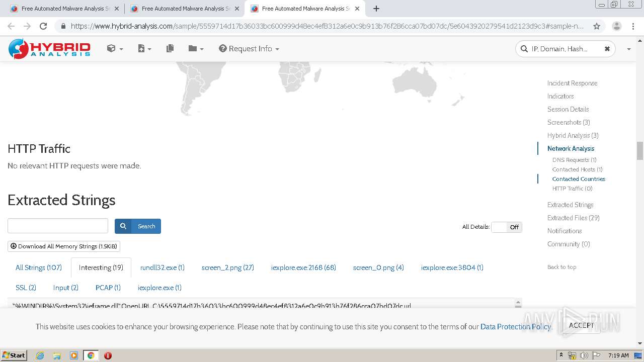Go to Hybrid Analysis (3) section
Viewport: 644px width, 362px height.
[573, 135]
